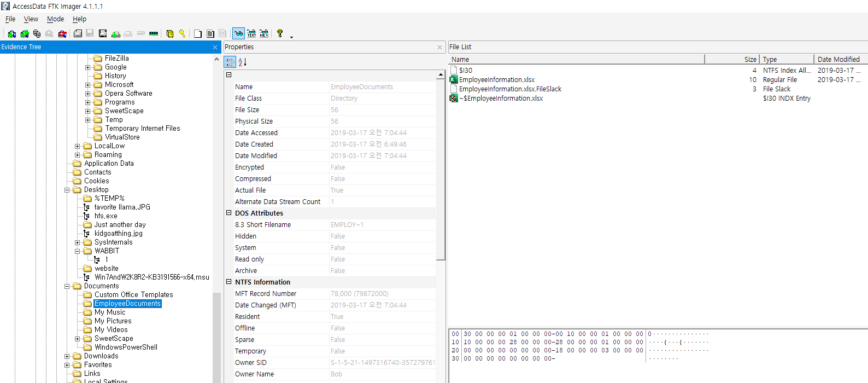This screenshot has height=383, width=868.
Task: Expand the LocalLow folder node
Action: [77, 146]
